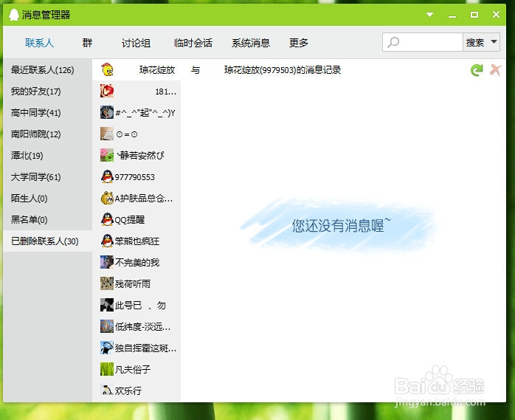
Task: Select contact A护肤品总仓...
Action: pyautogui.click(x=136, y=198)
